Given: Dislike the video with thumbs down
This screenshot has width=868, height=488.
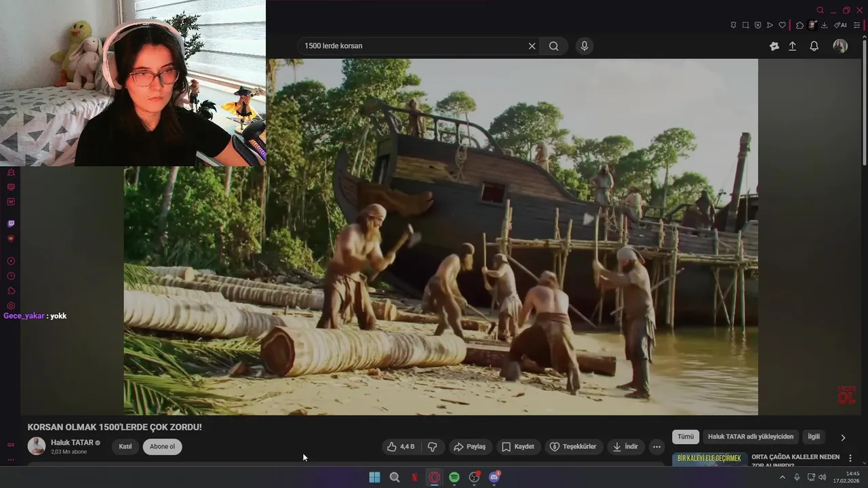Looking at the screenshot, I should (x=432, y=447).
